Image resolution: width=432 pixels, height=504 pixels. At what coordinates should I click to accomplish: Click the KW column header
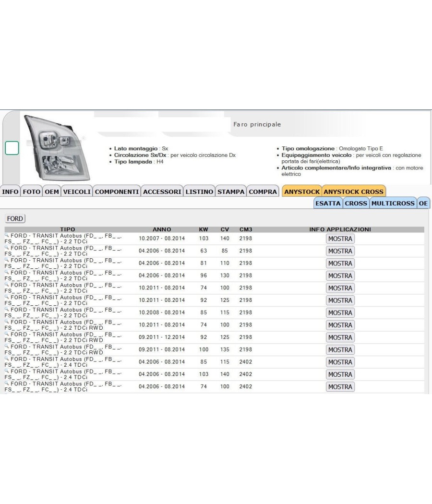[x=204, y=229]
